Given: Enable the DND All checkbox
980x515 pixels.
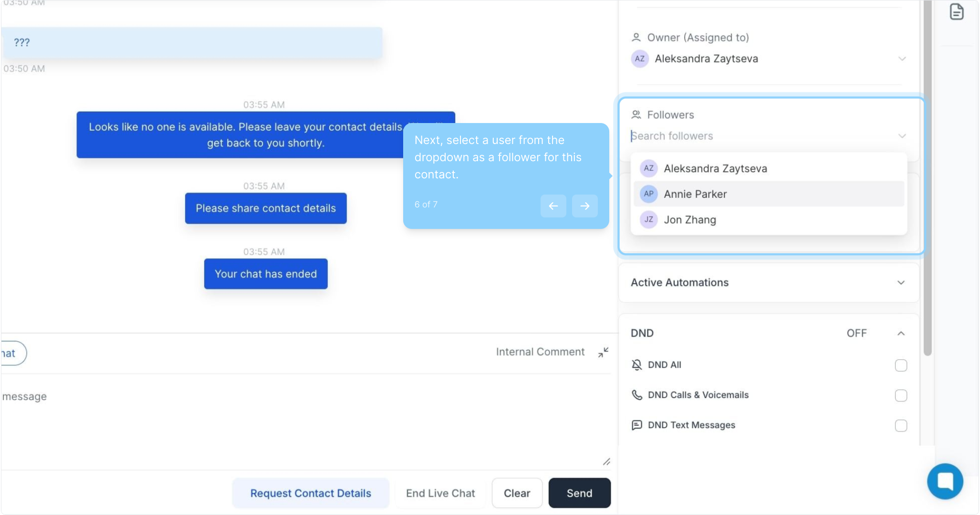Looking at the screenshot, I should (900, 365).
